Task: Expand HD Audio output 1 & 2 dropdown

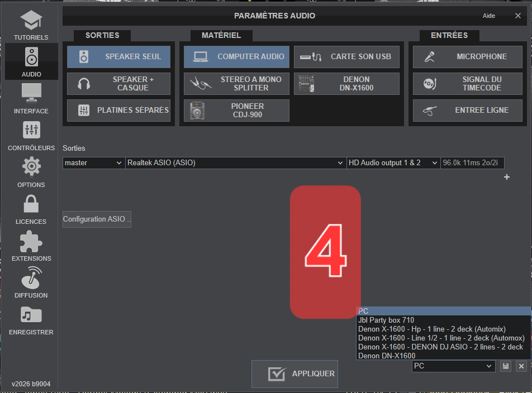Action: pos(393,163)
